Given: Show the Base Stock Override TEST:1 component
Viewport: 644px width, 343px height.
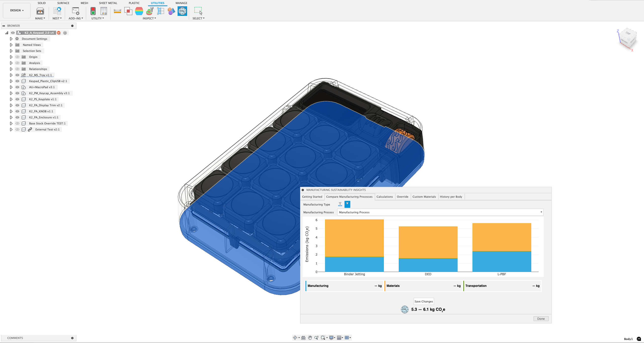Looking at the screenshot, I should [x=17, y=123].
